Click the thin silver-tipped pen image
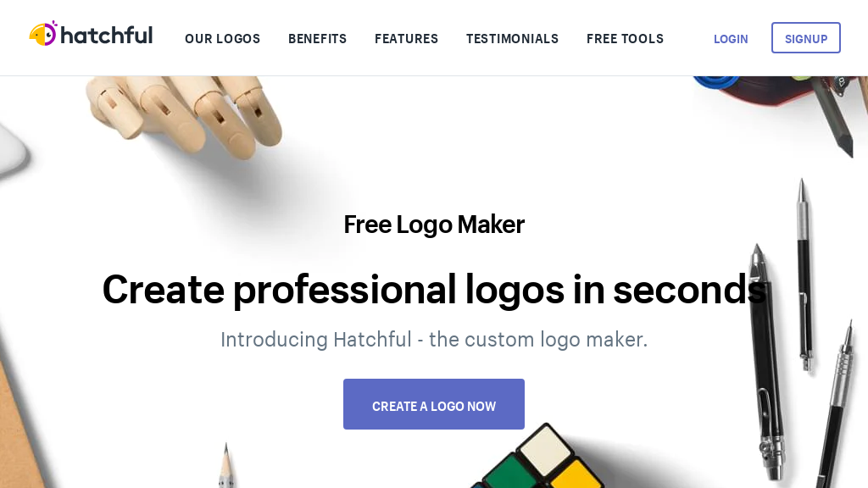Screen dimensions: 868x488 pyautogui.click(x=805, y=274)
